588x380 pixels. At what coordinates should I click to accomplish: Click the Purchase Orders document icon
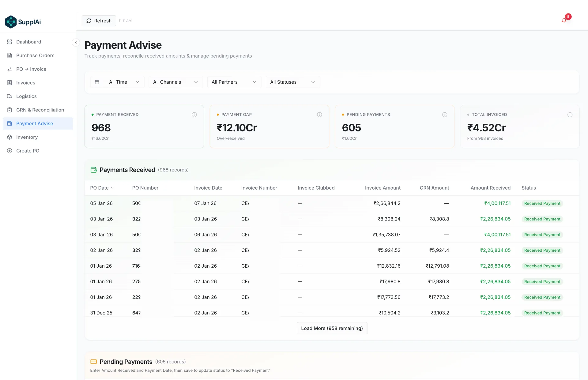click(9, 55)
